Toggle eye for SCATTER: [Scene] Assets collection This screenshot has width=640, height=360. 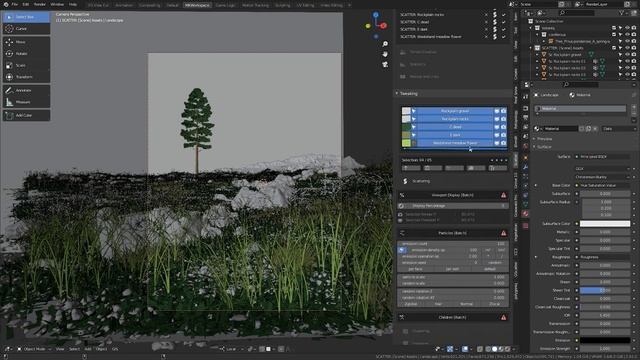coord(627,48)
